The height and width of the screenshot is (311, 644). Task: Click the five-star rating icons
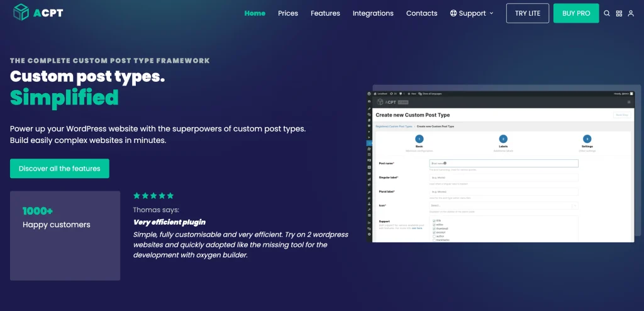point(153,196)
